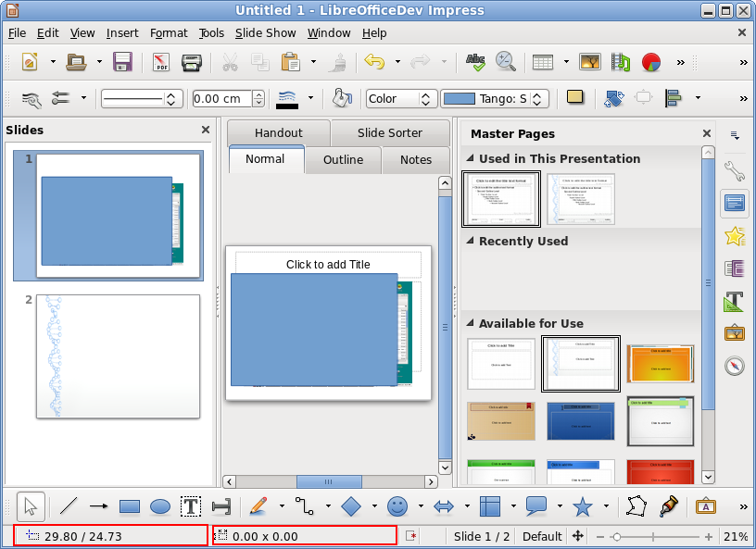Viewport: 756px width, 549px height.
Task: Click the Export as PDF icon
Action: click(x=161, y=62)
